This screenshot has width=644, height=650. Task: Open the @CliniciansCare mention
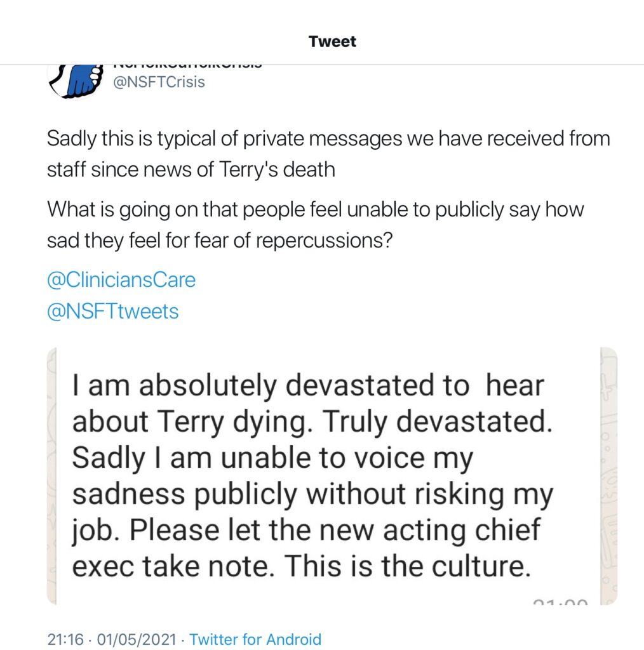click(121, 280)
